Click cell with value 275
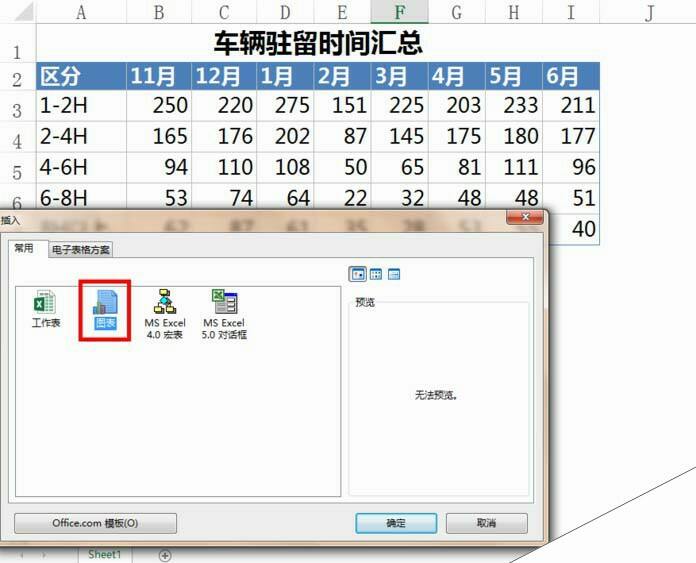This screenshot has width=696, height=563. [285, 106]
